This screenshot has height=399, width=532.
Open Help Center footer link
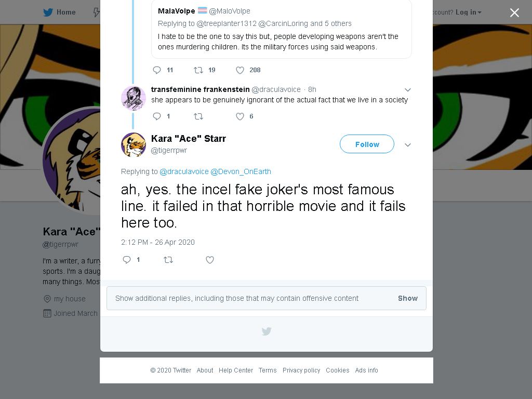pos(236,370)
